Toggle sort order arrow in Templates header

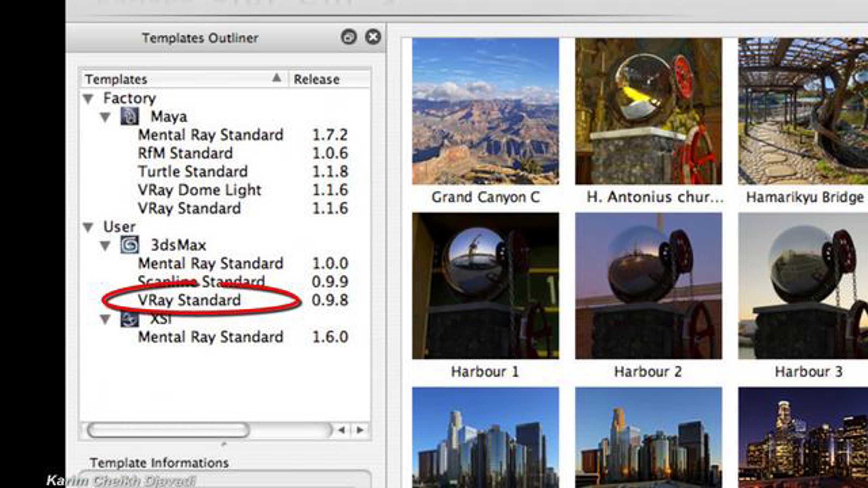[277, 78]
